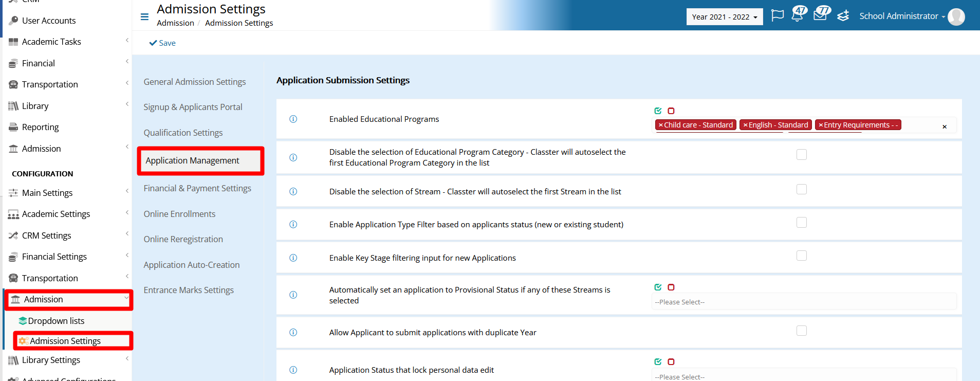Enable Key Stage filtering checkbox
Viewport: 980px width, 381px height.
click(802, 256)
